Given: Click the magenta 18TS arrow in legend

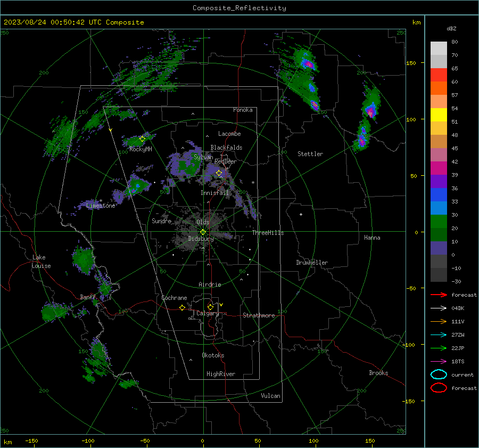Looking at the screenshot, I should pos(439,362).
